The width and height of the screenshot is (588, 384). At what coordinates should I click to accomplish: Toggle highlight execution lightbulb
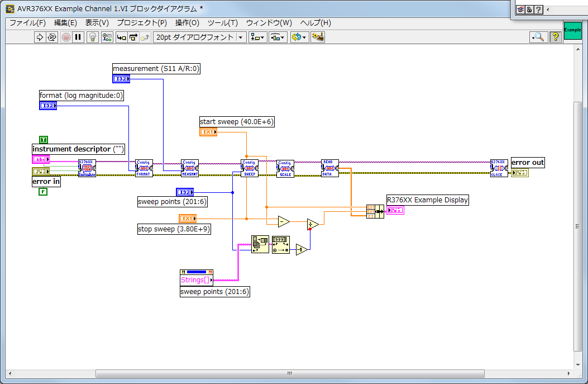coord(93,37)
